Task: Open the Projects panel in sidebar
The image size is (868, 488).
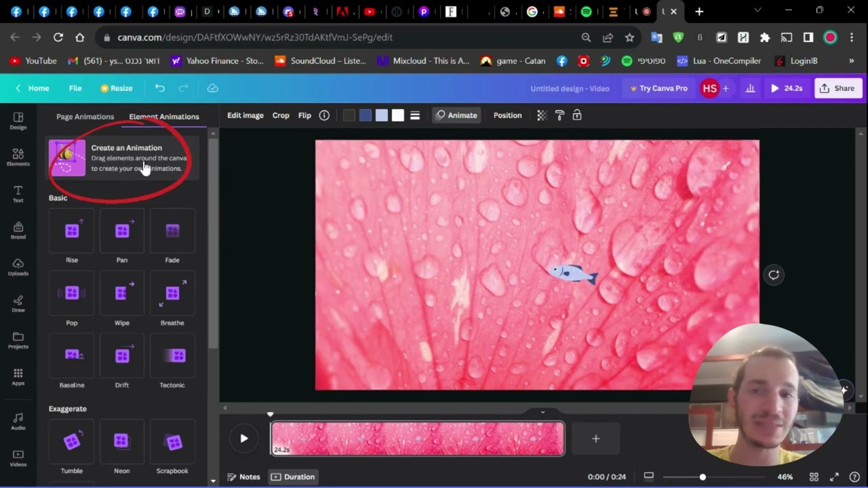Action: click(18, 340)
